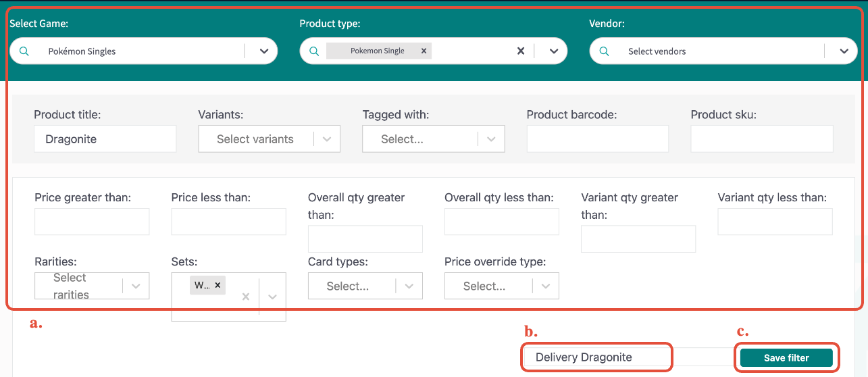Expand the Card types dropdown
This screenshot has width=868, height=377.
coord(409,286)
